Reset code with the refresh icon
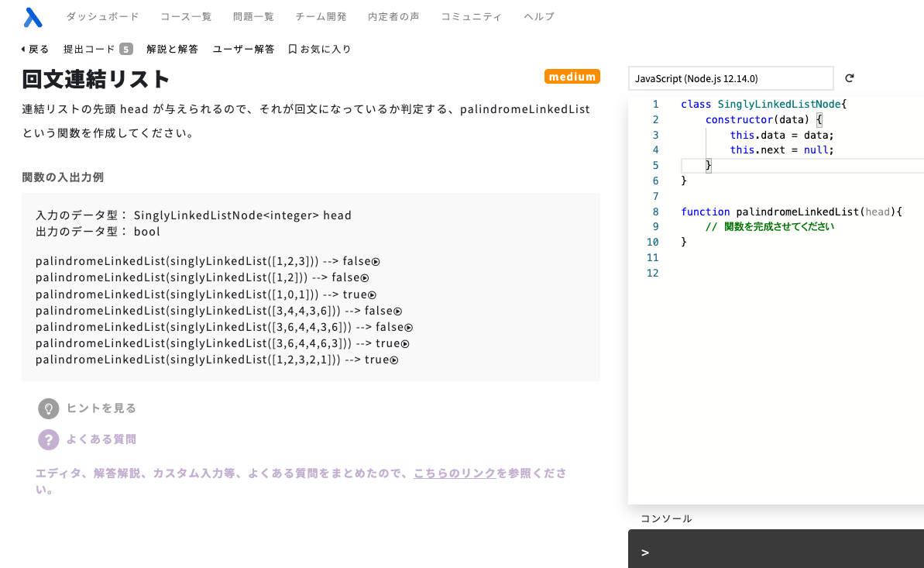The height and width of the screenshot is (568, 924). [849, 77]
